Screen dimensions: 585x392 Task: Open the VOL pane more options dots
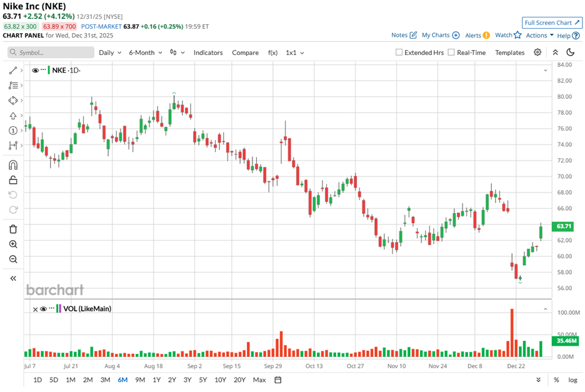[x=51, y=308]
